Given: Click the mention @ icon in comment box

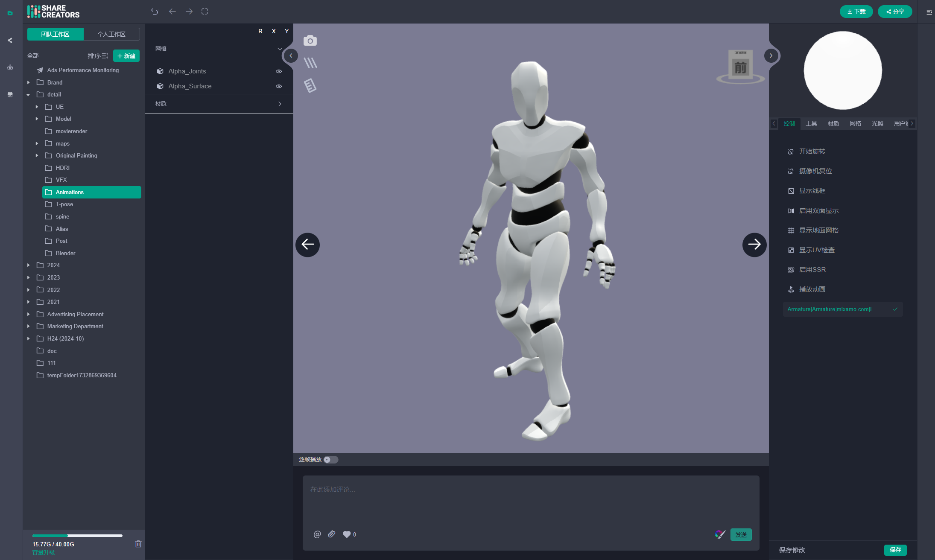Looking at the screenshot, I should pos(317,534).
